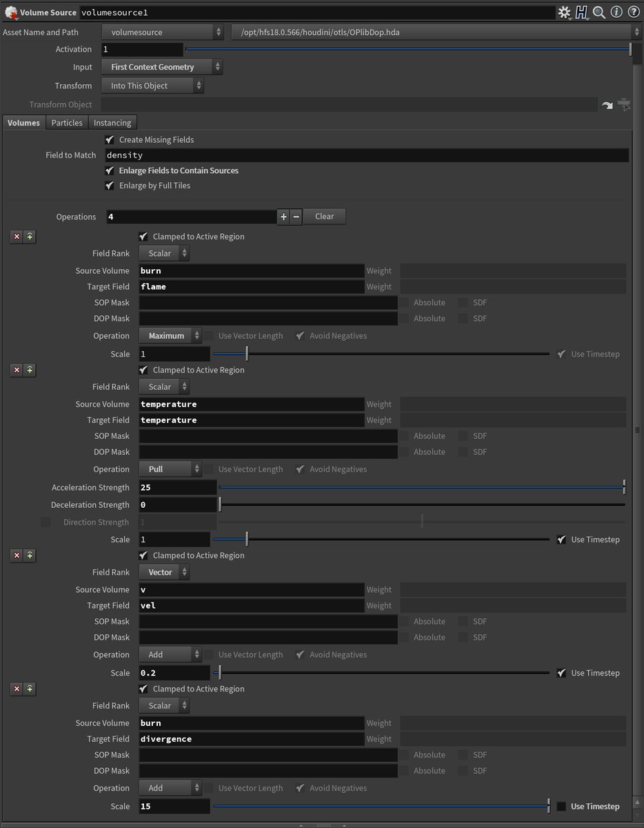Open Field Rank dropdown for divergence operation

(x=164, y=706)
